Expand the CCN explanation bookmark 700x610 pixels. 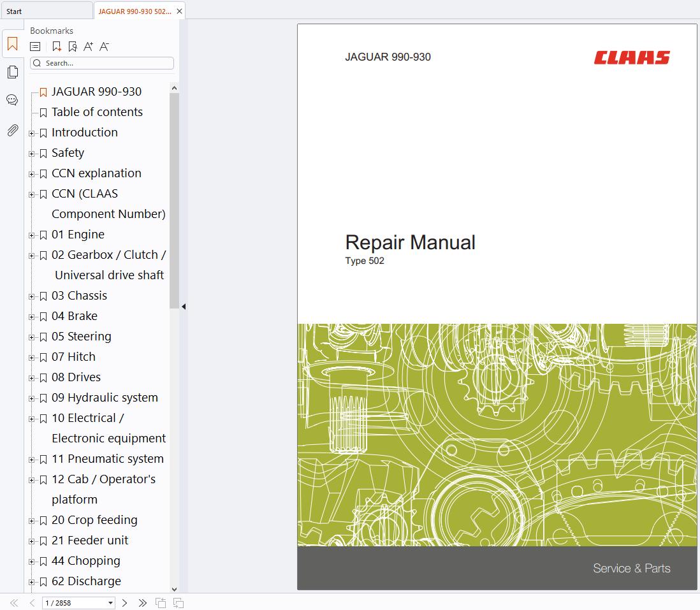click(31, 174)
